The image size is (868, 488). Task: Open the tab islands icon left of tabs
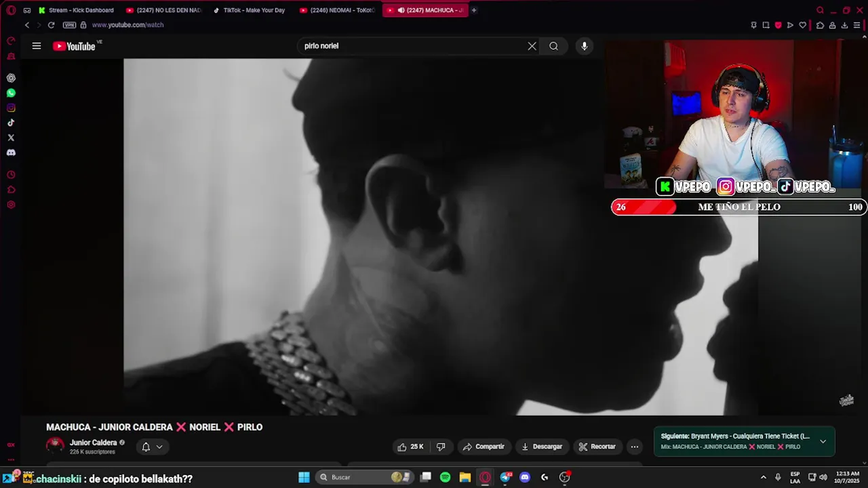27,10
